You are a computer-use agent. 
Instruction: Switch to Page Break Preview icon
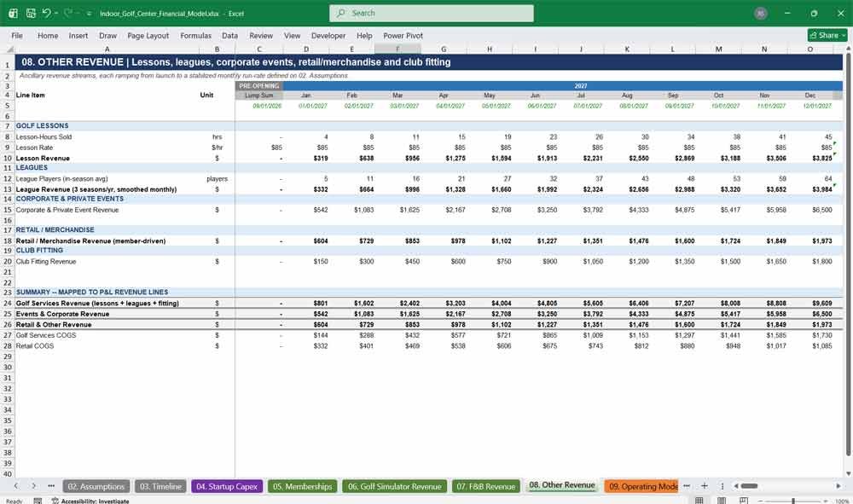point(743,501)
